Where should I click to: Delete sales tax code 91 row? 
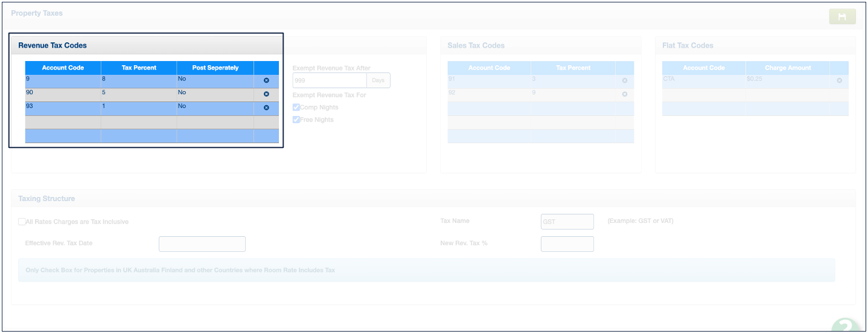(624, 80)
